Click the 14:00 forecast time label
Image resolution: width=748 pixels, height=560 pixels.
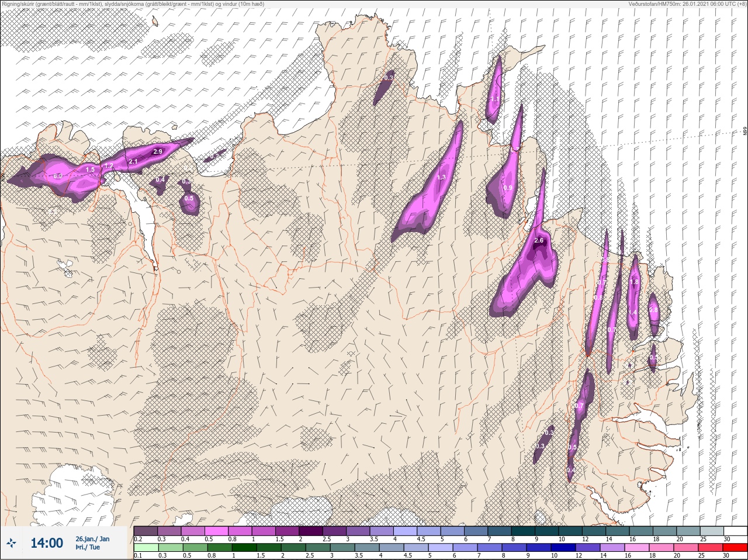point(47,543)
